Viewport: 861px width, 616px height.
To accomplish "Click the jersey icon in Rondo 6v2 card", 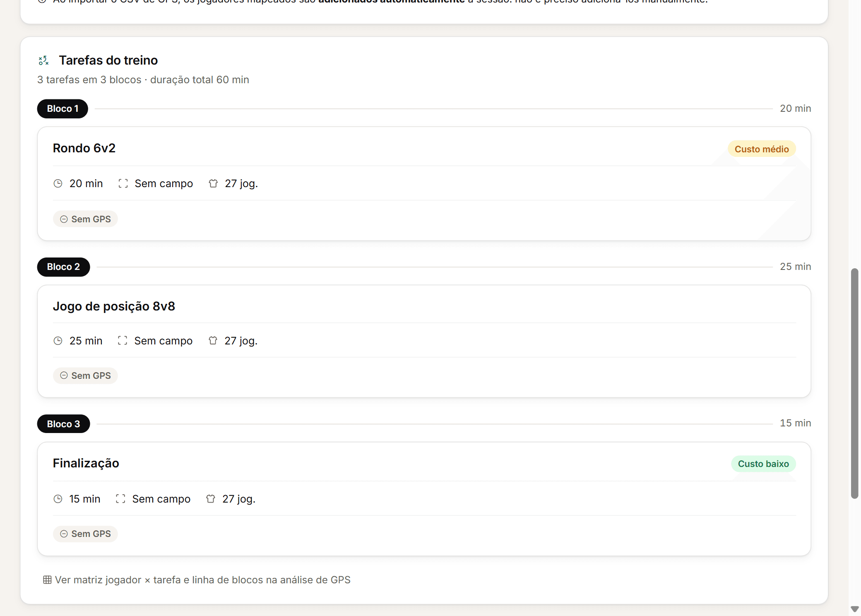I will click(x=213, y=183).
